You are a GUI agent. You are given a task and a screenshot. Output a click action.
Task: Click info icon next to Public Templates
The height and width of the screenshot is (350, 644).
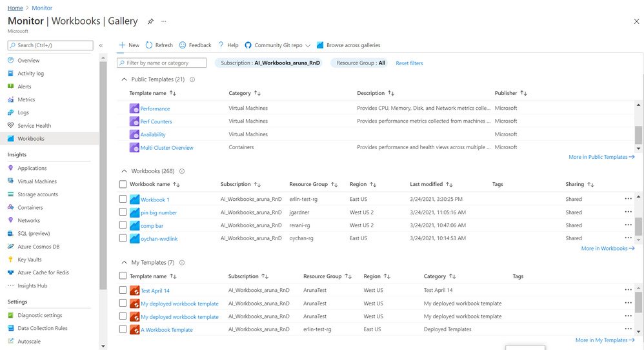point(192,79)
